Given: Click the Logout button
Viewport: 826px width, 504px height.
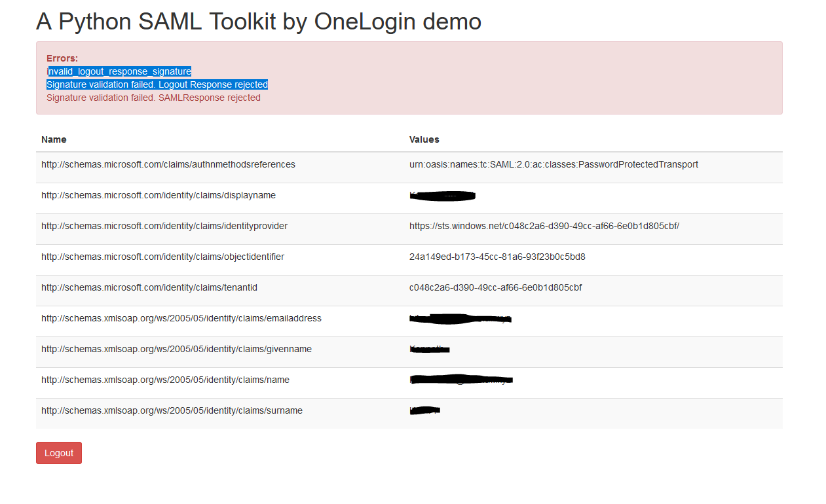Looking at the screenshot, I should tap(58, 452).
